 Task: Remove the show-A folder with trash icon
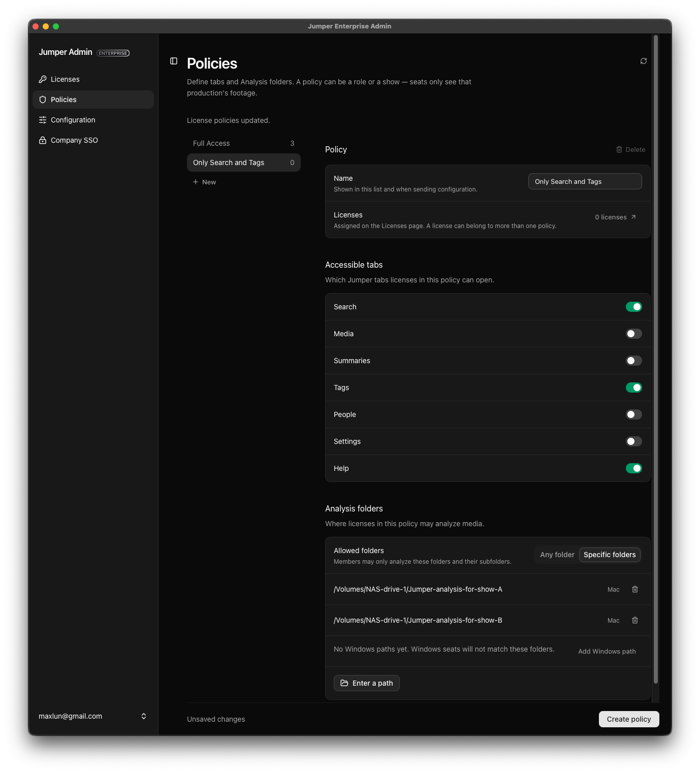tap(635, 589)
